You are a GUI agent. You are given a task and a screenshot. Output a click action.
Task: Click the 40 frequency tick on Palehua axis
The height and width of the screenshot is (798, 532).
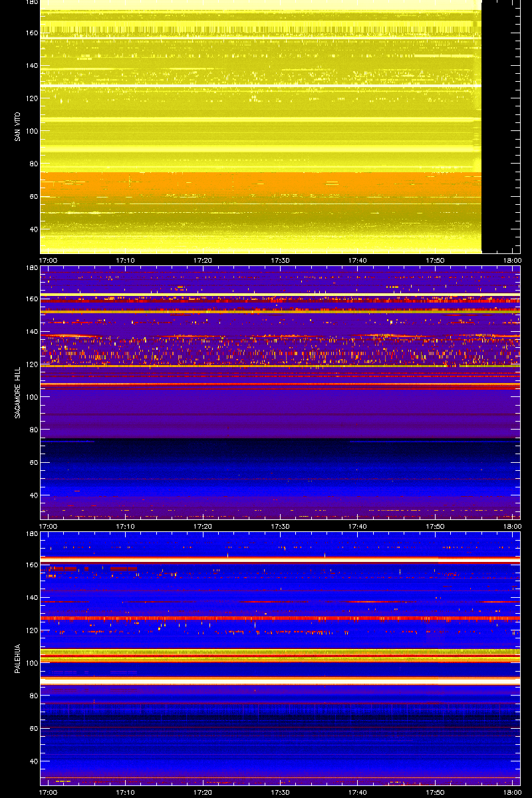coord(33,761)
